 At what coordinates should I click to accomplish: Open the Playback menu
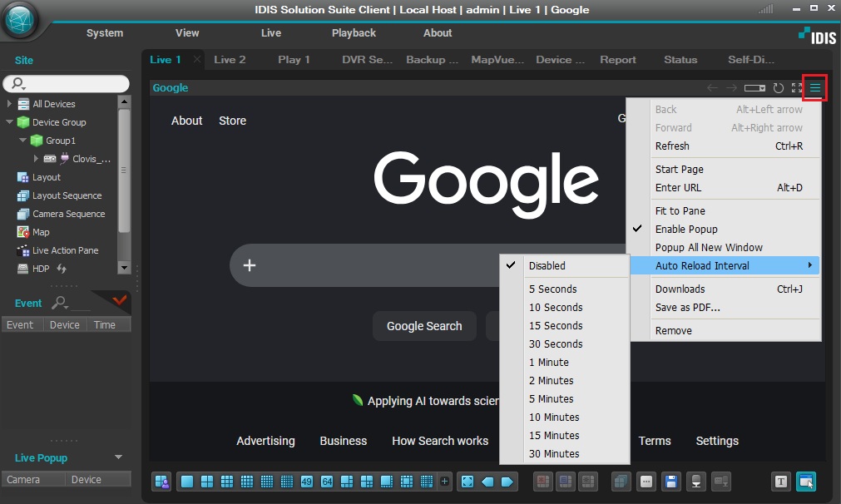click(354, 32)
